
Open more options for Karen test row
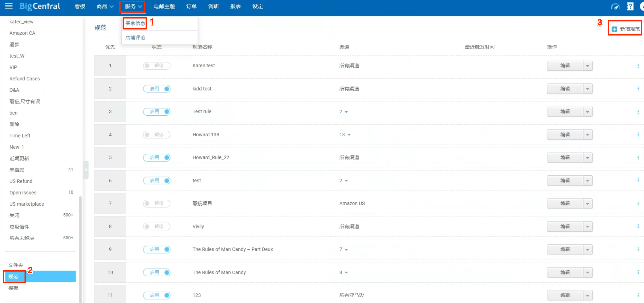point(638,65)
